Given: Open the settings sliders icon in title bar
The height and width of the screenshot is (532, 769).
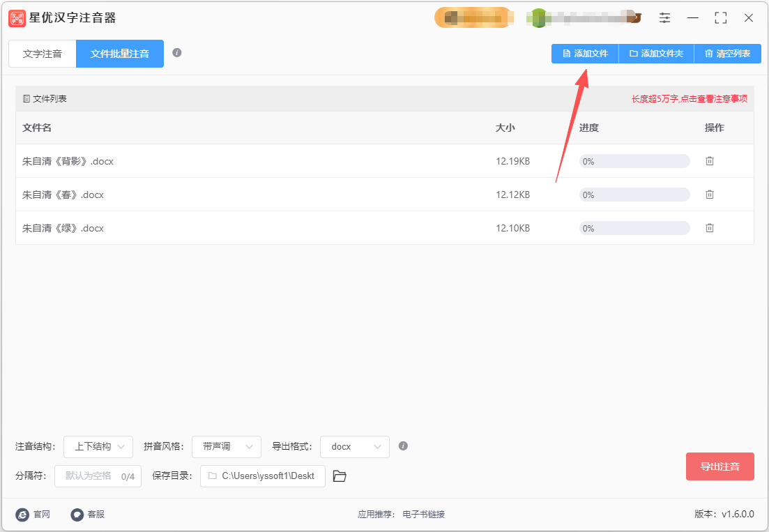Looking at the screenshot, I should tap(664, 18).
